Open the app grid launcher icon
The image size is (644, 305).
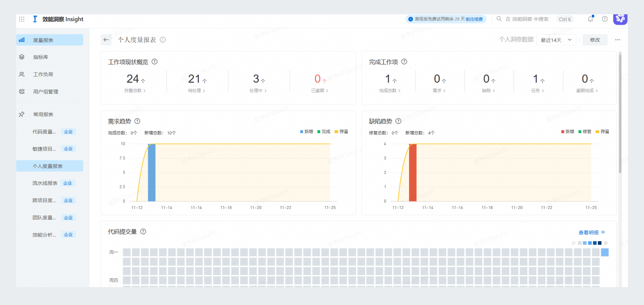22,19
